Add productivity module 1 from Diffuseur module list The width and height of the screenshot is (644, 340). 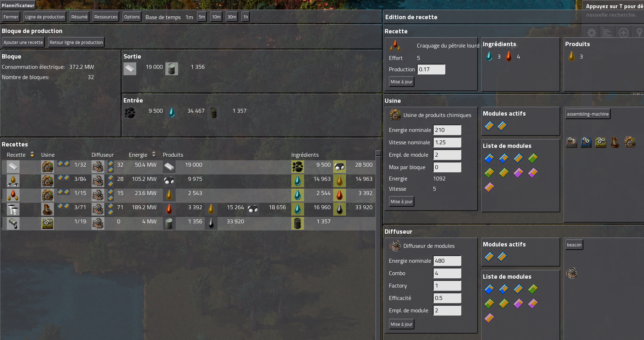click(518, 303)
